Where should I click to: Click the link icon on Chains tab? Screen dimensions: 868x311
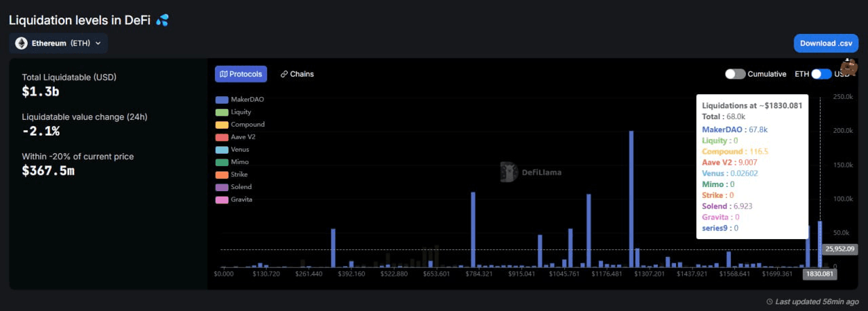coord(284,74)
